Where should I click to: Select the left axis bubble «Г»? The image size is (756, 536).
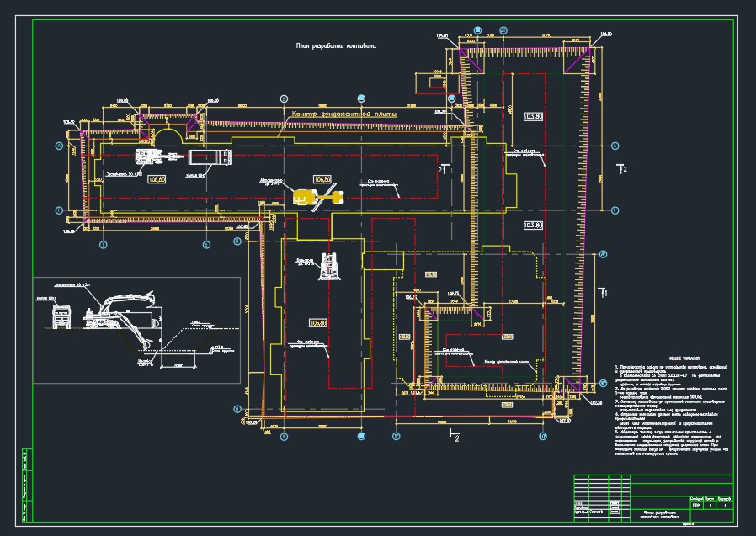pos(60,210)
